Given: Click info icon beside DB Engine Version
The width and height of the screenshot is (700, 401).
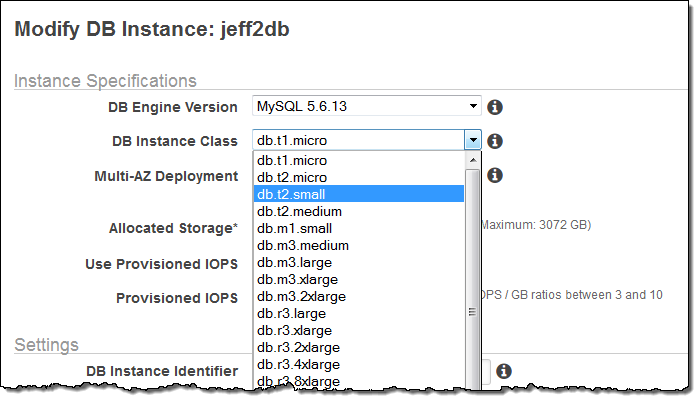Looking at the screenshot, I should coord(494,107).
